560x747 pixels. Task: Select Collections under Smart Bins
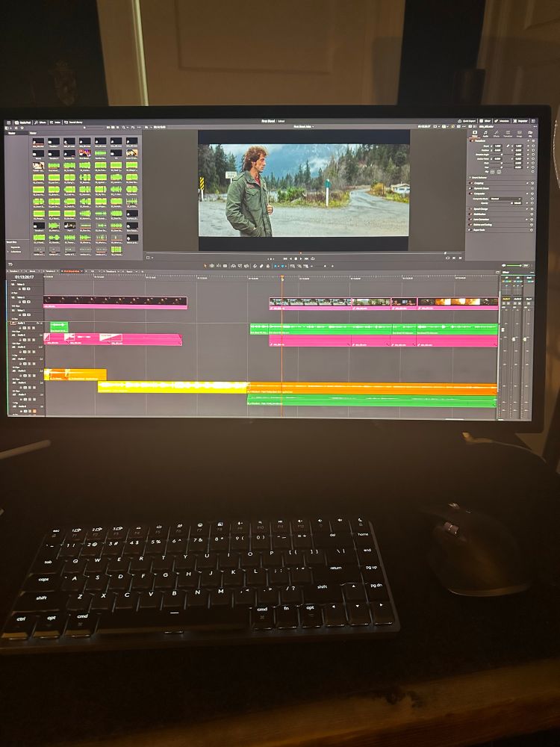pos(15,252)
